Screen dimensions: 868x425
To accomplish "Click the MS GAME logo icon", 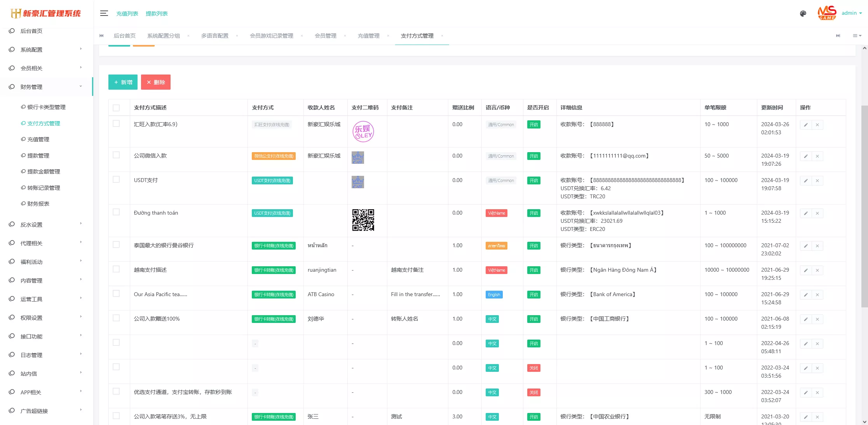I will [827, 13].
